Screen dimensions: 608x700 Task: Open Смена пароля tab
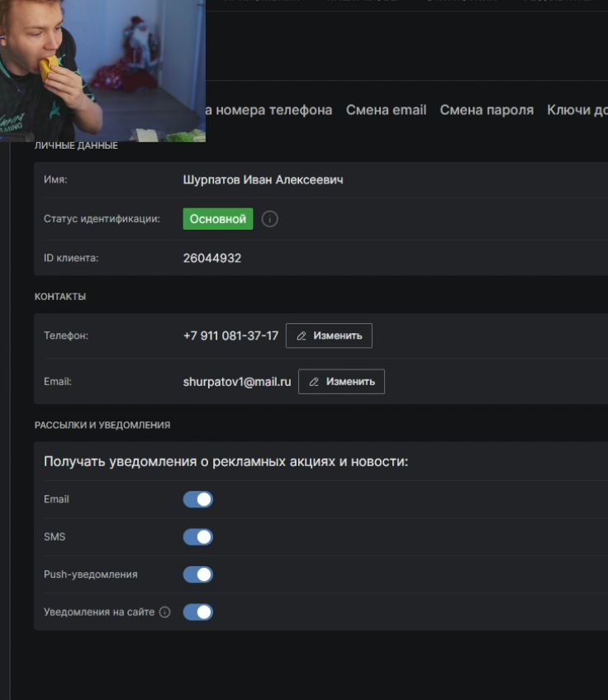[487, 110]
